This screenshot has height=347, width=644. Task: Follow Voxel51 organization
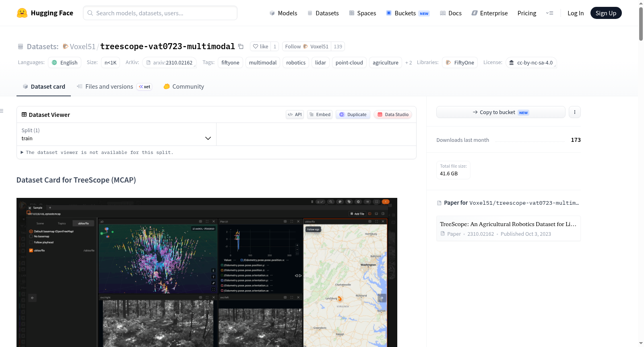point(307,46)
